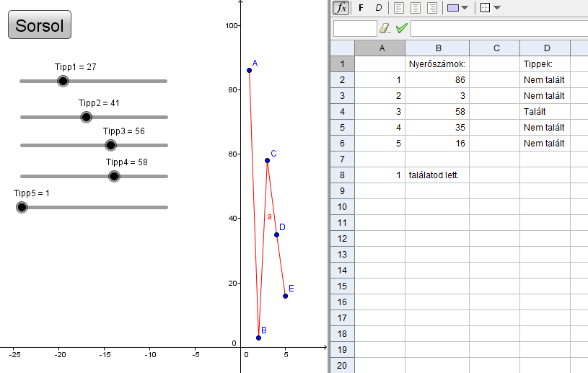This screenshot has height=373, width=588.
Task: Select the cell containing 'Talált'
Action: click(545, 111)
